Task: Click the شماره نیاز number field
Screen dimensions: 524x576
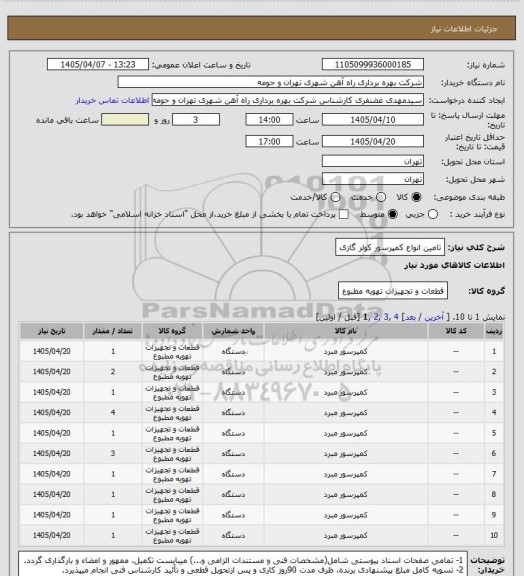Action: coord(373,64)
